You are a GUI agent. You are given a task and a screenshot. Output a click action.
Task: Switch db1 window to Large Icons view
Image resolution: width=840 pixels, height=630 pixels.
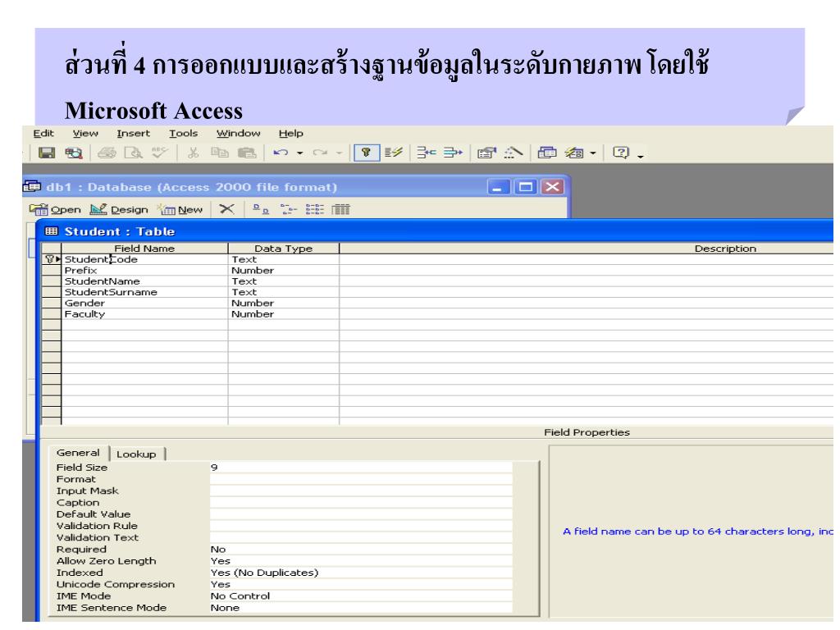(x=261, y=209)
